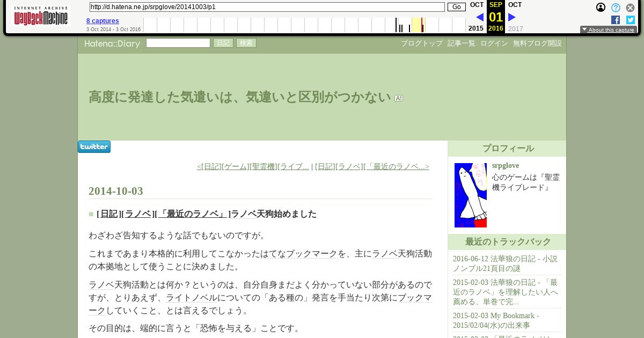
Task: Click the black capture bar in sparkline
Action: pyautogui.click(x=397, y=25)
